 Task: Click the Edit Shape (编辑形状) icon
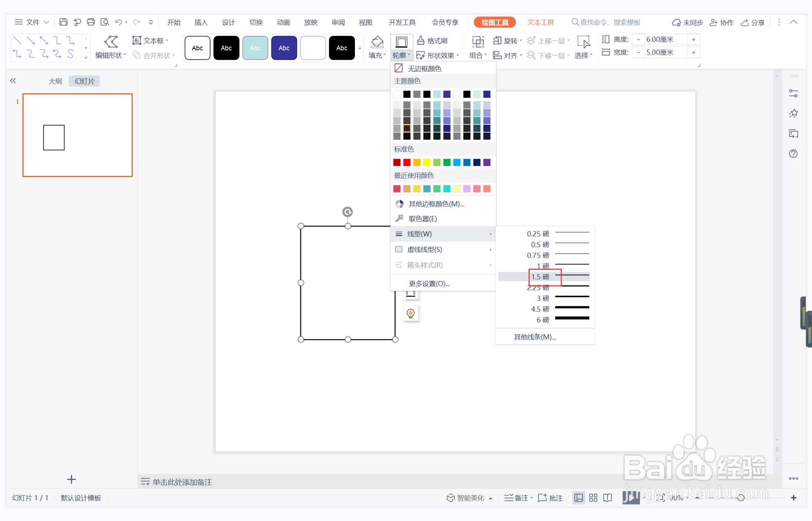(x=110, y=42)
